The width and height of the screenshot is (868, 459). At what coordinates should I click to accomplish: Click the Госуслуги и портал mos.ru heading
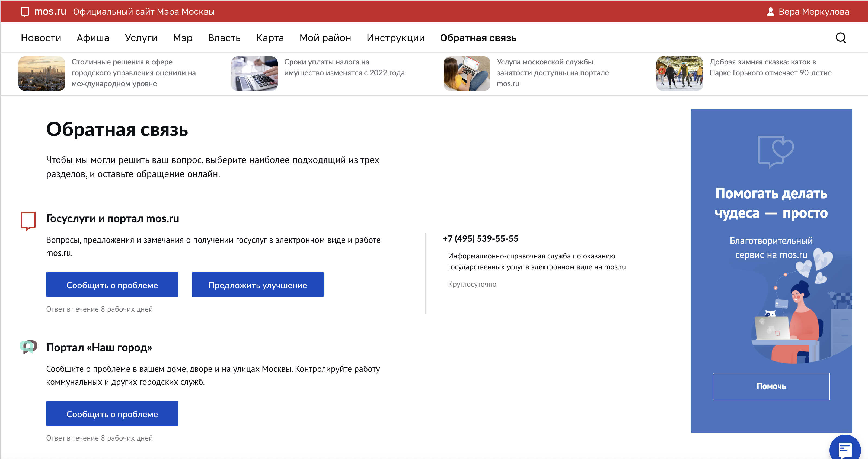(113, 218)
